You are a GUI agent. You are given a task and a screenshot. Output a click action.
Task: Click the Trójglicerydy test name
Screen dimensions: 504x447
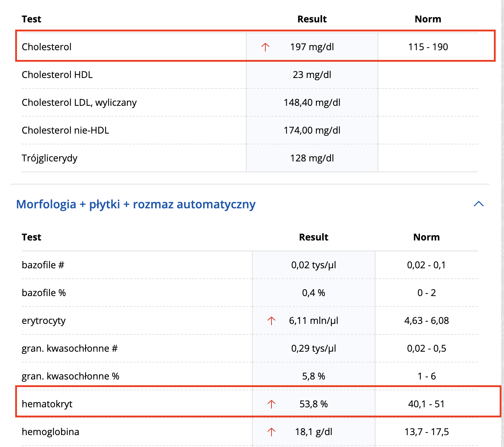coord(49,158)
